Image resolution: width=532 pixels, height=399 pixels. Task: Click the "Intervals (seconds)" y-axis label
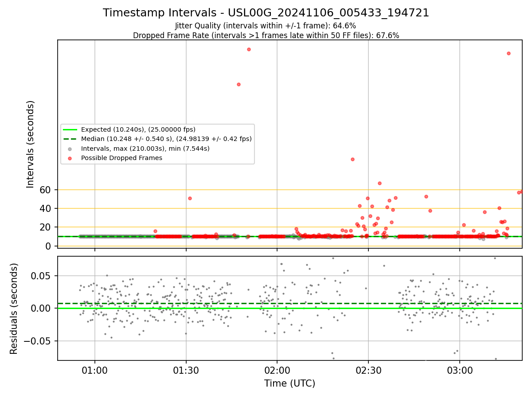click(30, 144)
